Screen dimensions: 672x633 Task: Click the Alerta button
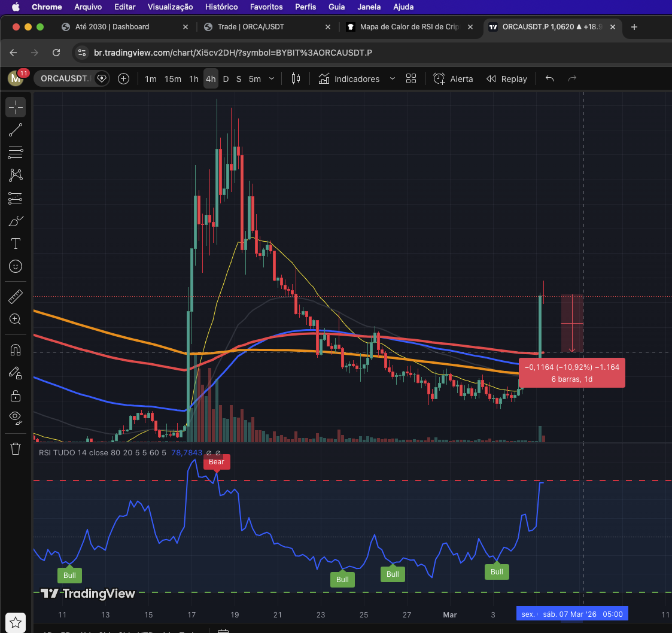pos(453,78)
